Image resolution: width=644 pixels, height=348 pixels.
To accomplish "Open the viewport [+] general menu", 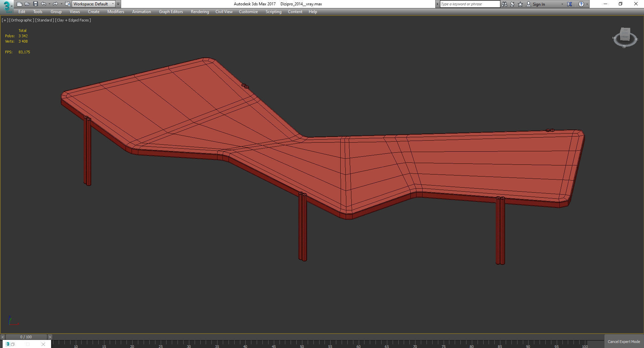I will 5,20.
